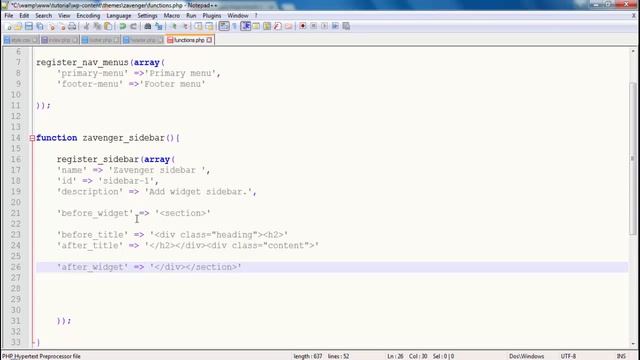The height and width of the screenshot is (360, 640).
Task: Click the Replace toolbar icon
Action: [158, 27]
